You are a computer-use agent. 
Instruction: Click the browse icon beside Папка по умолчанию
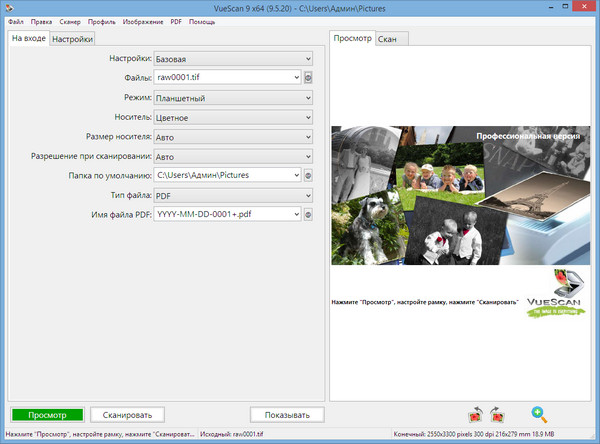tap(309, 175)
